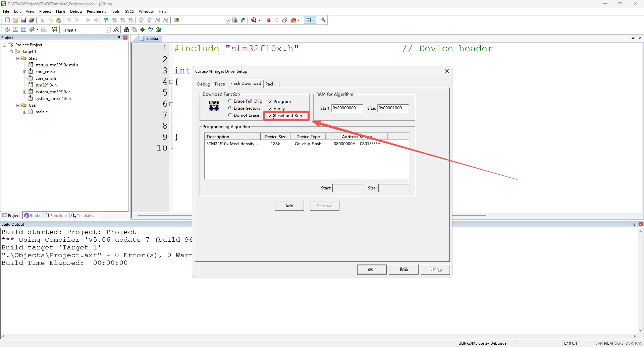The height and width of the screenshot is (347, 644).
Task: Insert breakpoint using red dot icon
Action: 269,20
